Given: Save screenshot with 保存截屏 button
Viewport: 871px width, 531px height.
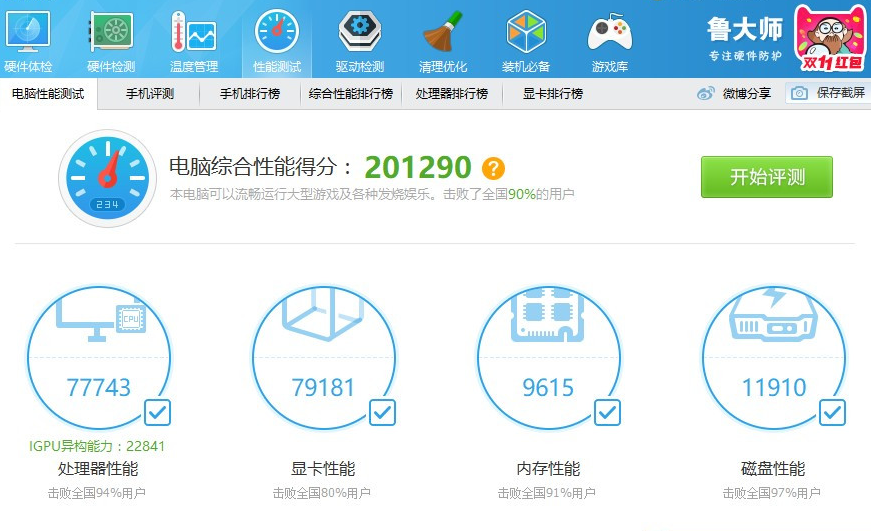Looking at the screenshot, I should pos(828,93).
